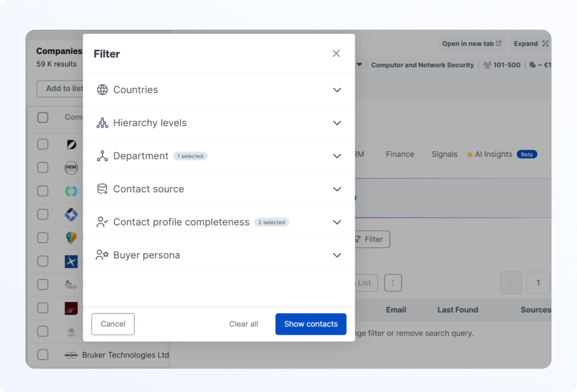Click the Hierarchy levels icon
The width and height of the screenshot is (577, 392).
[x=102, y=123]
